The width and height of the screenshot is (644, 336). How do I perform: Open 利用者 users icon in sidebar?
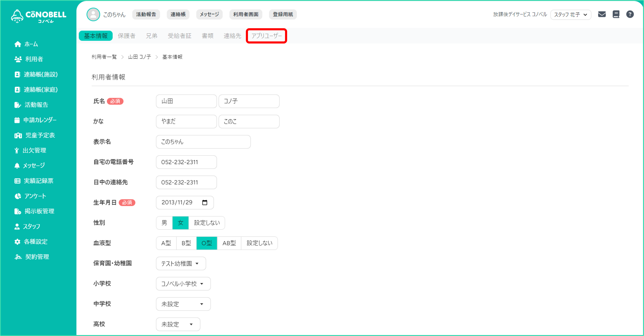pos(18,59)
